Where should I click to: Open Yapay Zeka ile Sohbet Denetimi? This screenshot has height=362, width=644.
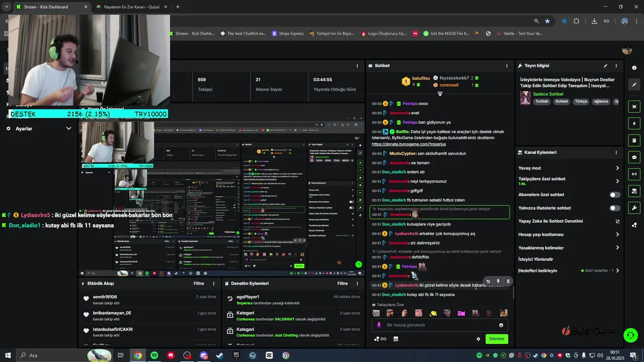click(x=569, y=221)
